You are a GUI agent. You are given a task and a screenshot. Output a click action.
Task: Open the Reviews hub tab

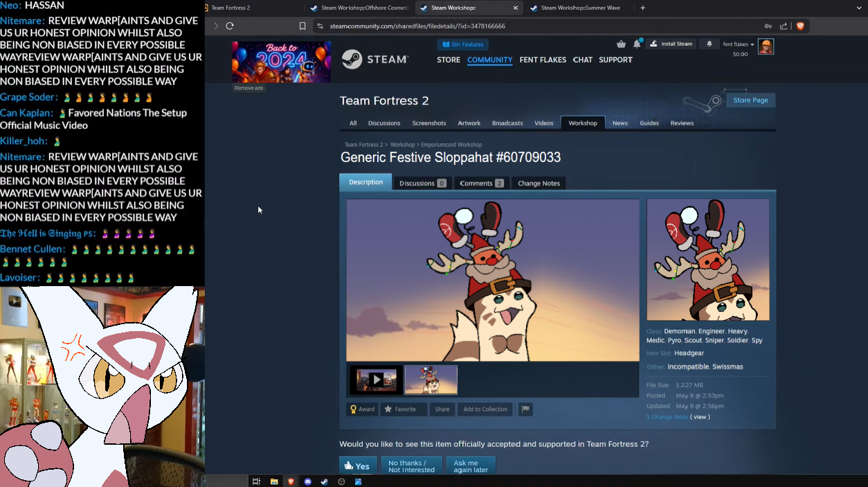682,123
